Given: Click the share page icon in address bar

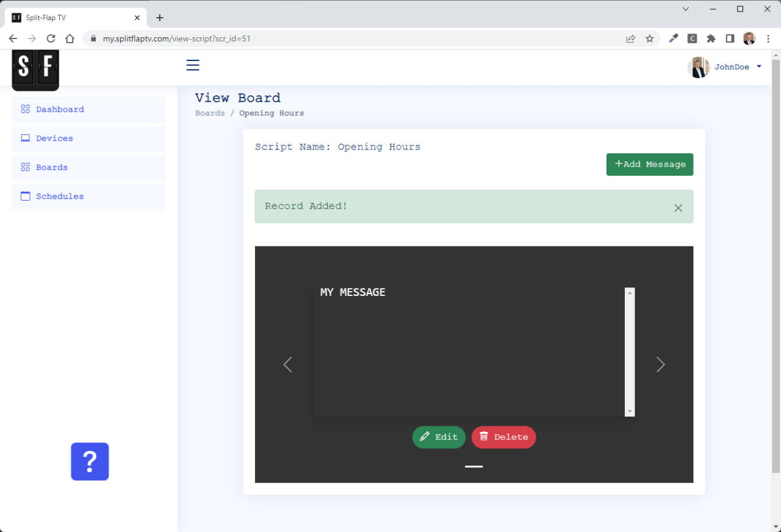Looking at the screenshot, I should [631, 38].
